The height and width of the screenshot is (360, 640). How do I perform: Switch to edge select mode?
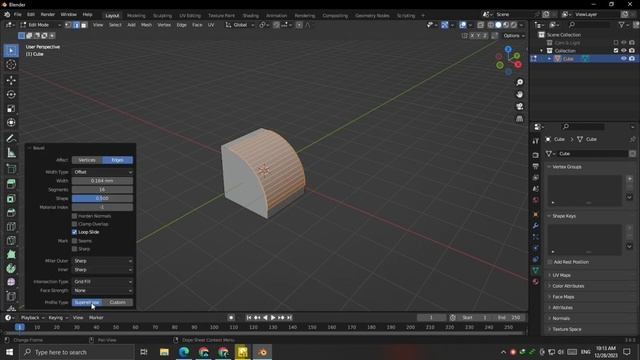76,25
